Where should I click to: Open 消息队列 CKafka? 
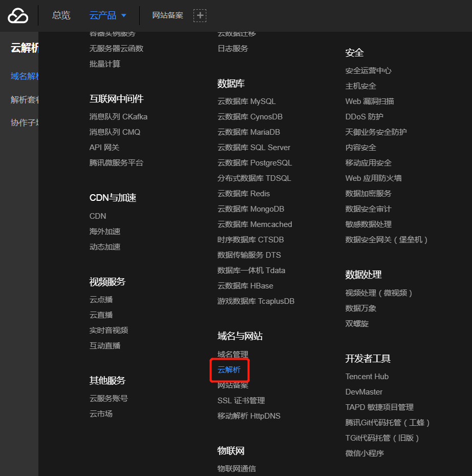coord(118,117)
